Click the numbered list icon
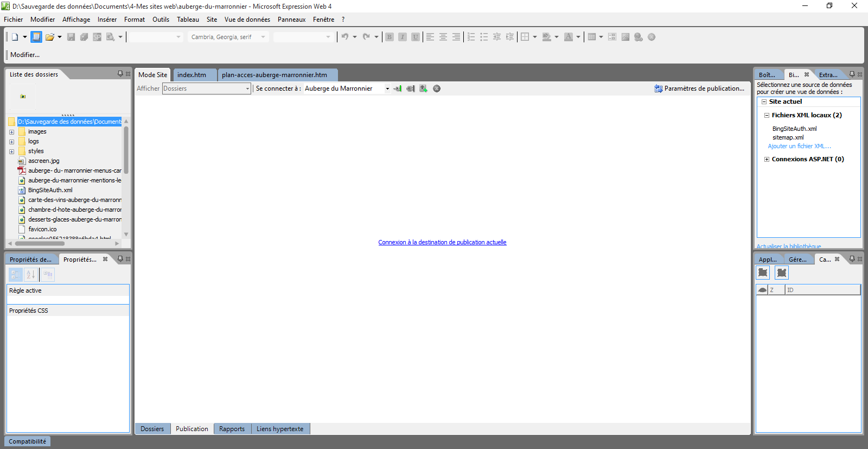The image size is (868, 449). click(471, 37)
